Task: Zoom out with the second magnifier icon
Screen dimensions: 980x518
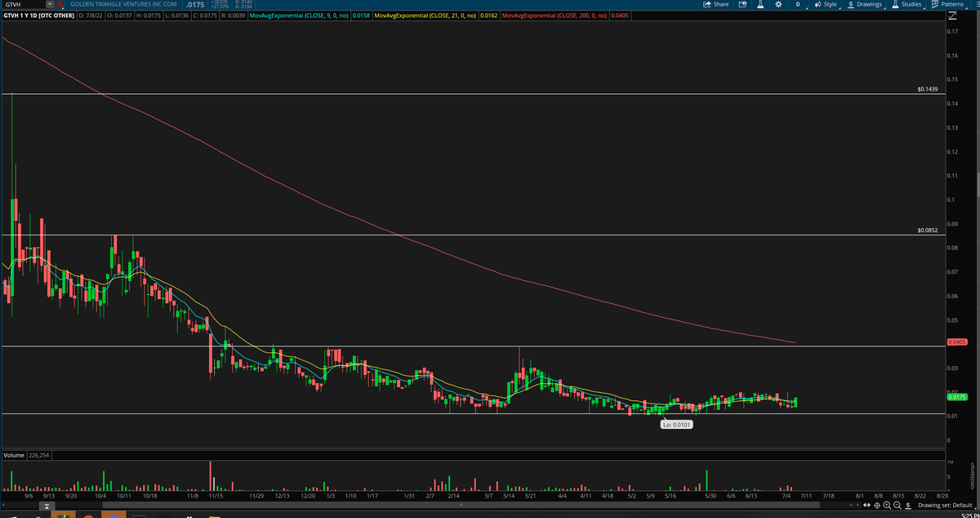Action: pos(898,505)
